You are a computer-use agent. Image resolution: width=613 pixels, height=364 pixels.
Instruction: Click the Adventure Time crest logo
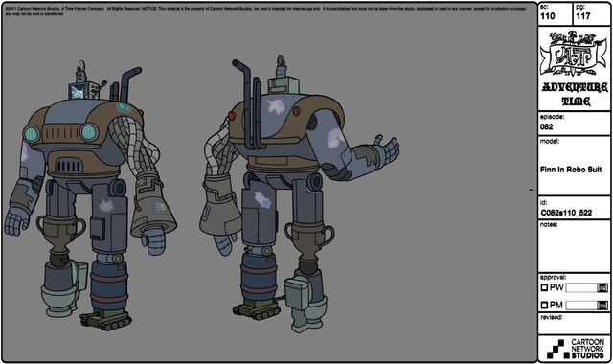pyautogui.click(x=574, y=54)
